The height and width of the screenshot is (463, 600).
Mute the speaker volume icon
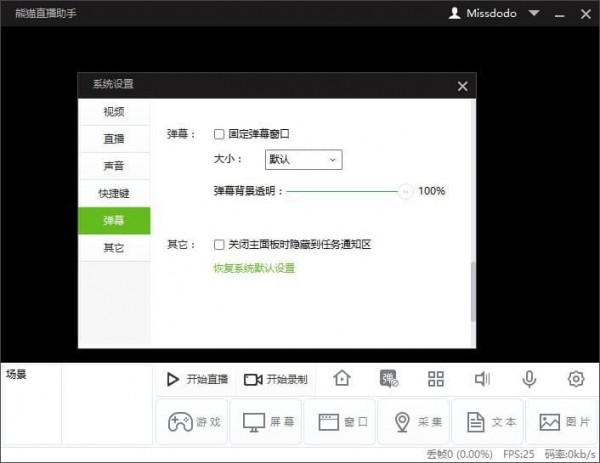click(x=482, y=379)
